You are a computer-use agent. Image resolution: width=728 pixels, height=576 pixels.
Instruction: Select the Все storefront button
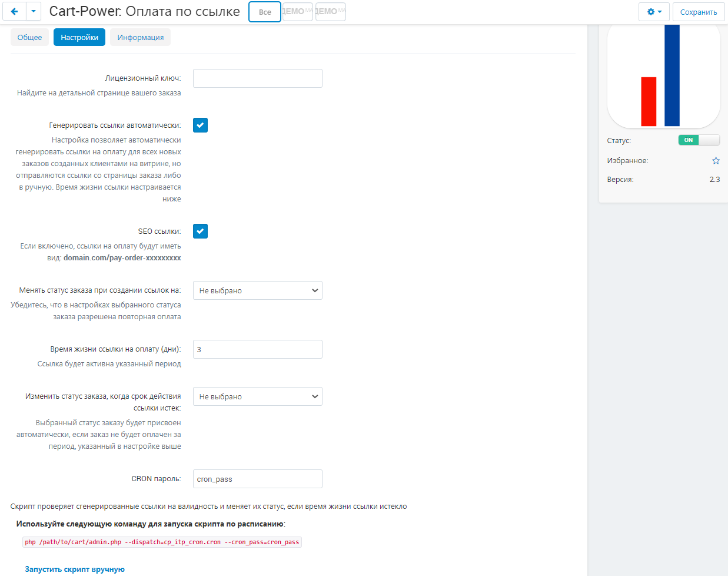tap(265, 12)
